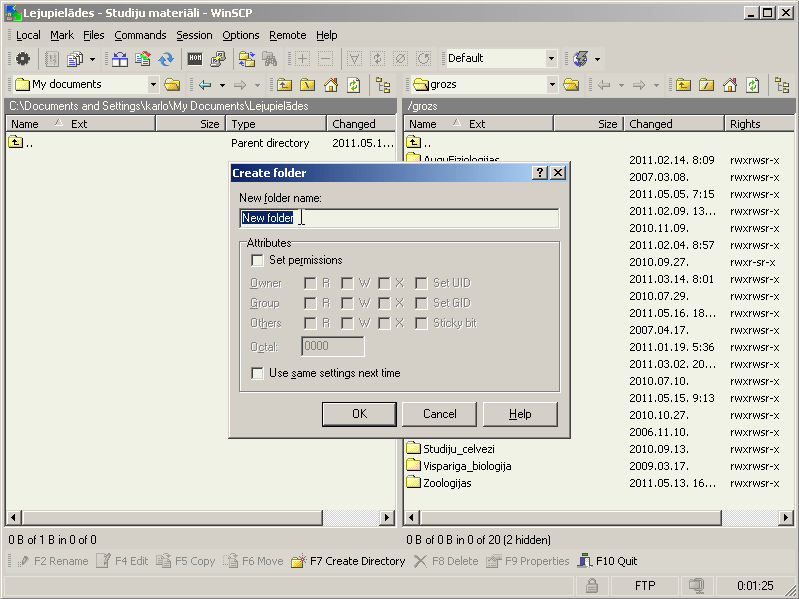Click the Find files binoculars icon
The width and height of the screenshot is (799, 599).
pyautogui.click(x=270, y=59)
